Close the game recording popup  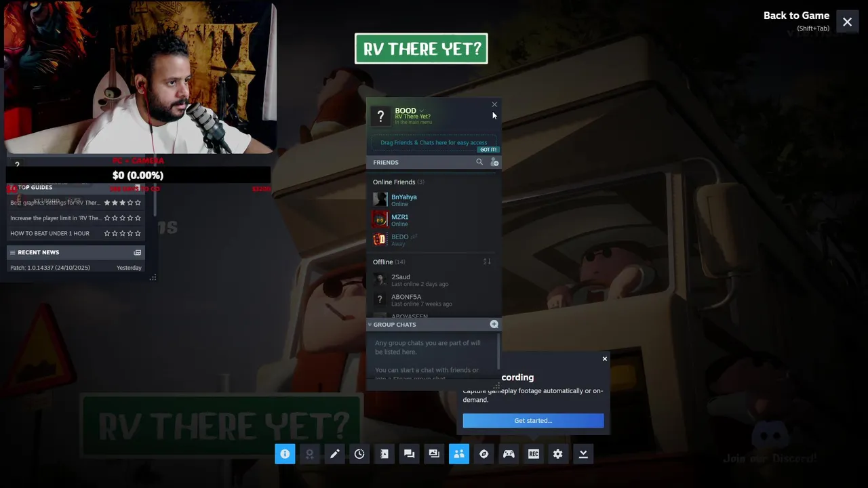pos(605,359)
